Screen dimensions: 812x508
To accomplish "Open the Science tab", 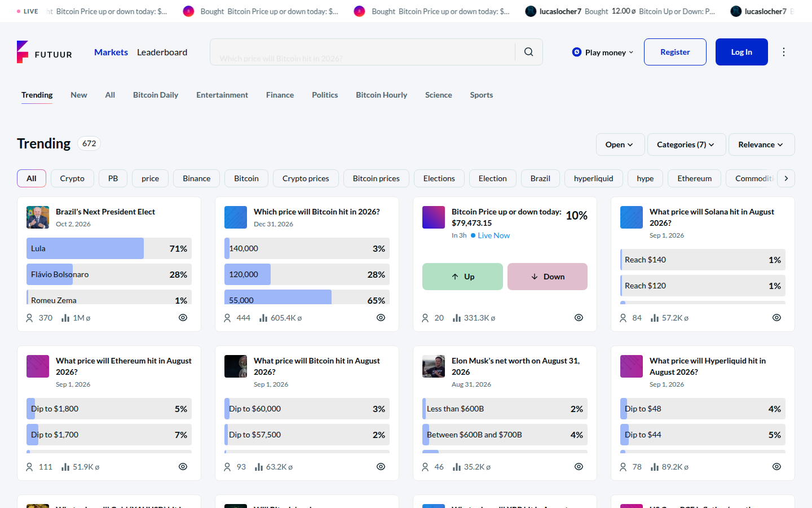I will coord(439,95).
